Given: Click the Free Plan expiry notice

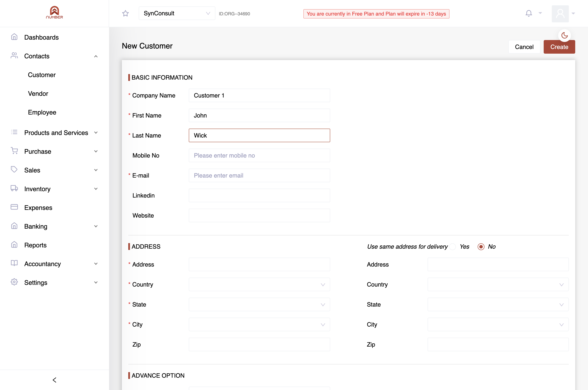Looking at the screenshot, I should point(376,14).
